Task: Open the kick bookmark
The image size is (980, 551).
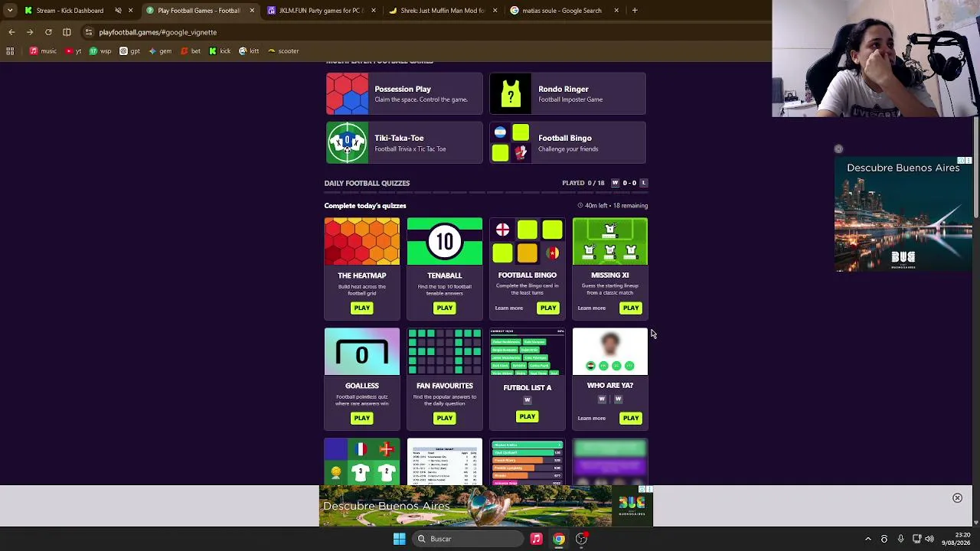Action: (x=220, y=51)
